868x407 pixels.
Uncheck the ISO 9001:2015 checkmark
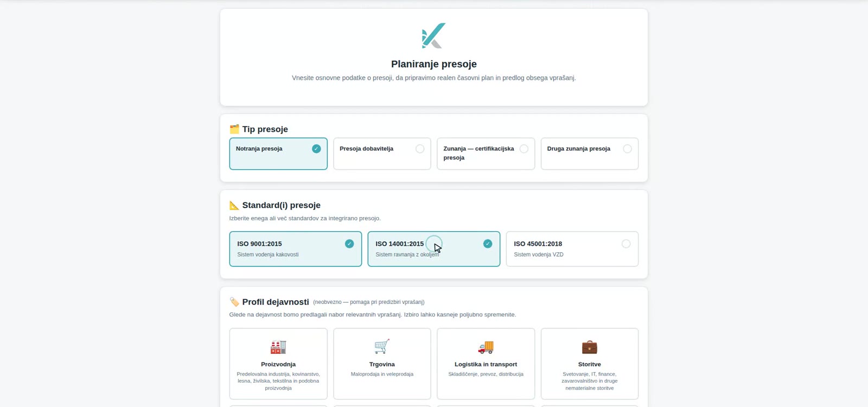[x=349, y=244]
